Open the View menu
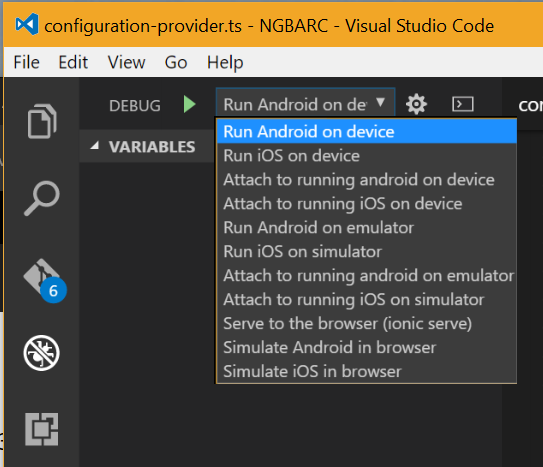Screen dimensions: 543x467 coord(126,63)
